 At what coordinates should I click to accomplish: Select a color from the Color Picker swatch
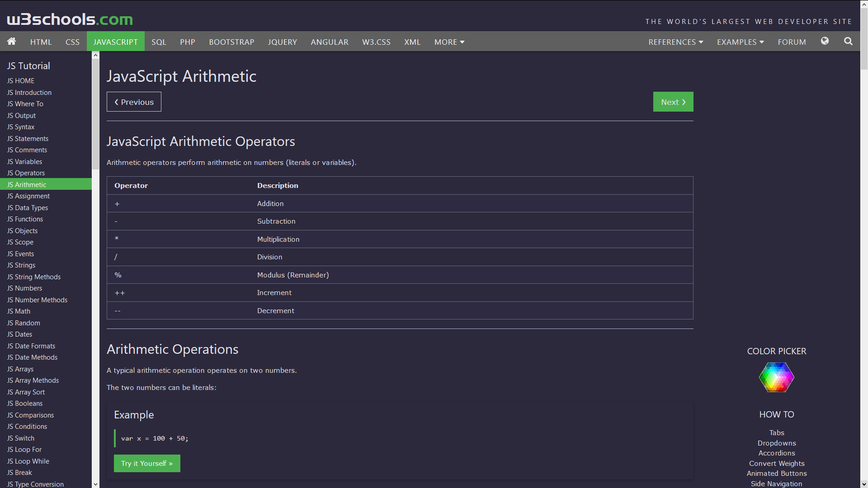pos(776,377)
